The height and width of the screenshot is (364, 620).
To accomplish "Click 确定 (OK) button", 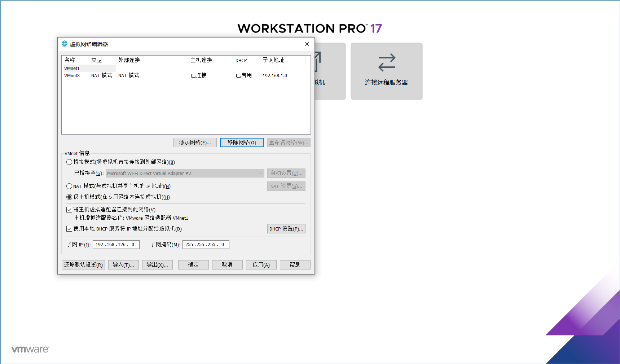I will [x=193, y=265].
